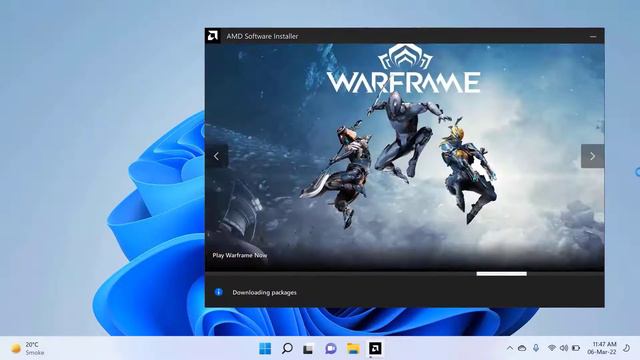Click the battery tray icon
The image size is (640, 360).
point(576,348)
